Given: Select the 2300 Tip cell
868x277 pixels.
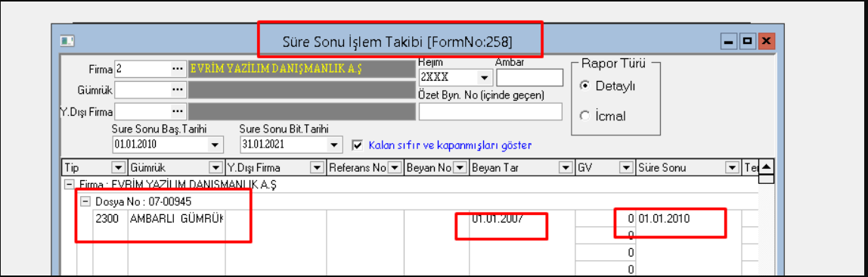Looking at the screenshot, I should pos(110,219).
